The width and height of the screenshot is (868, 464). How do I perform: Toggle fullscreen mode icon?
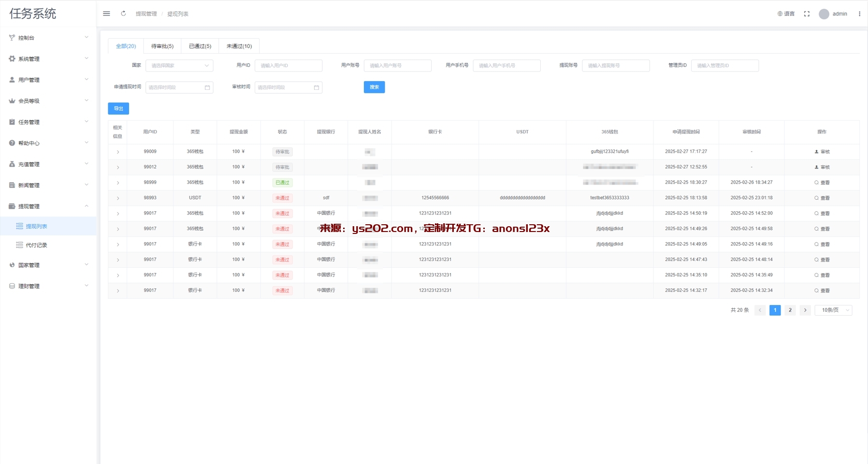pyautogui.click(x=807, y=14)
